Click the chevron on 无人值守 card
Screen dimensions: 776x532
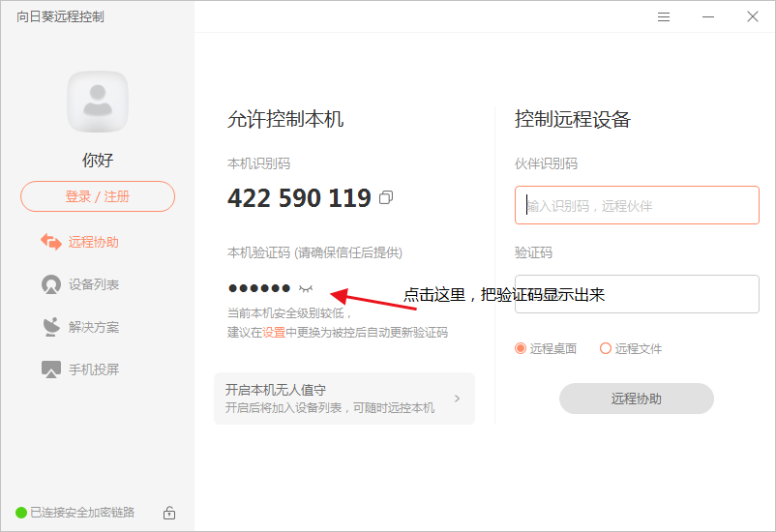tap(457, 399)
